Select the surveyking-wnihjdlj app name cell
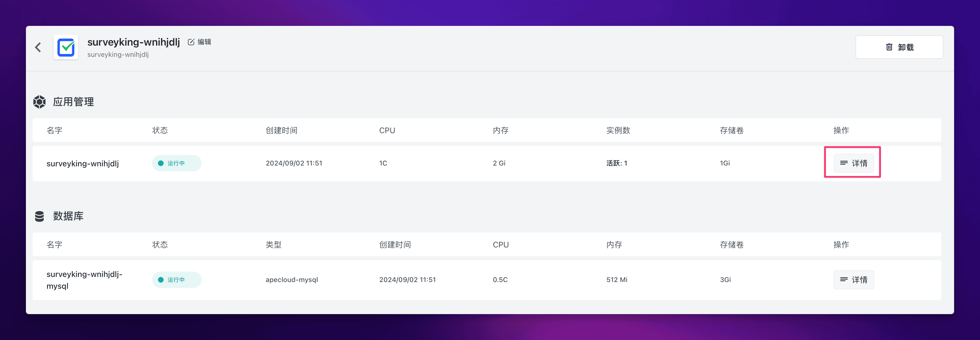 [x=83, y=164]
